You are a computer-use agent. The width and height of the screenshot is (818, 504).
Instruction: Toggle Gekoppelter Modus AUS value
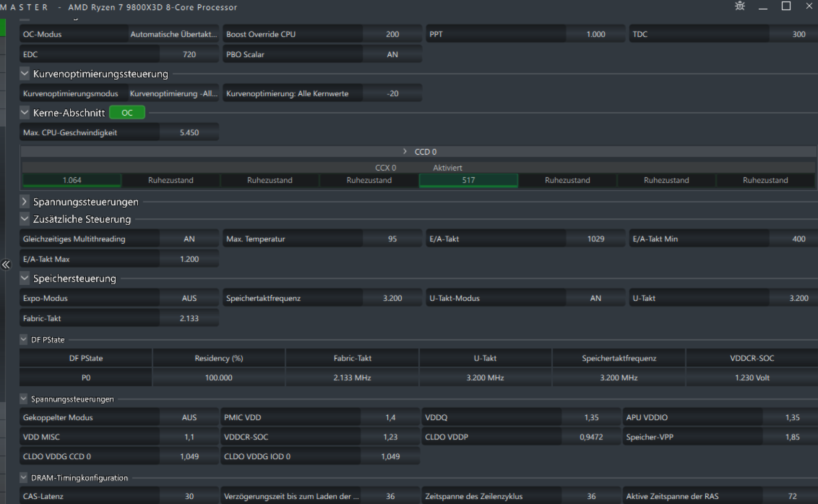pos(189,417)
